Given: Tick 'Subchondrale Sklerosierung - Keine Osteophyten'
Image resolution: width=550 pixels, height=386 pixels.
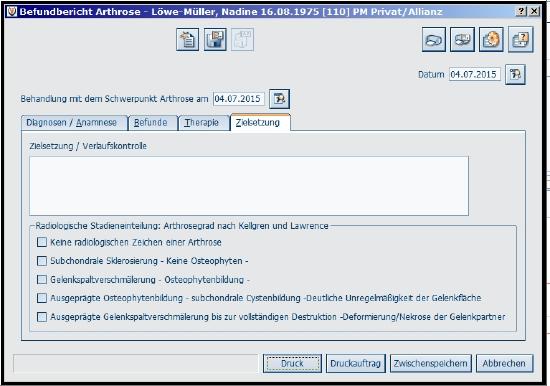Looking at the screenshot, I should coord(42,261).
